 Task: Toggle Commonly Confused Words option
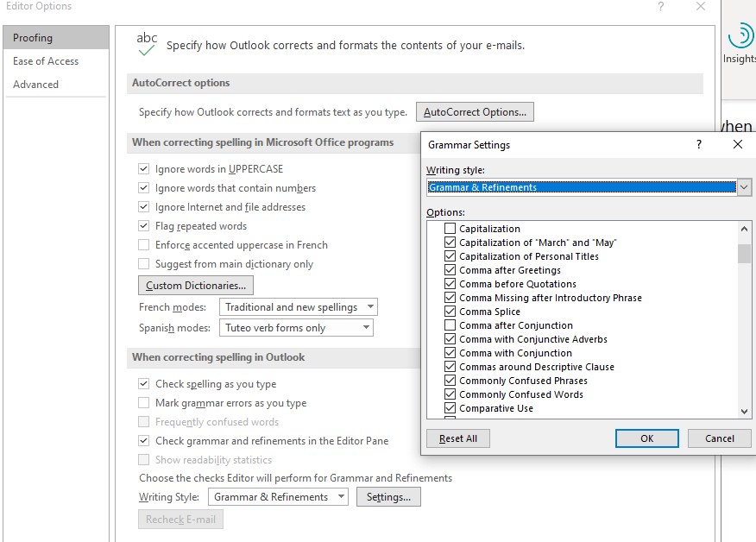450,394
